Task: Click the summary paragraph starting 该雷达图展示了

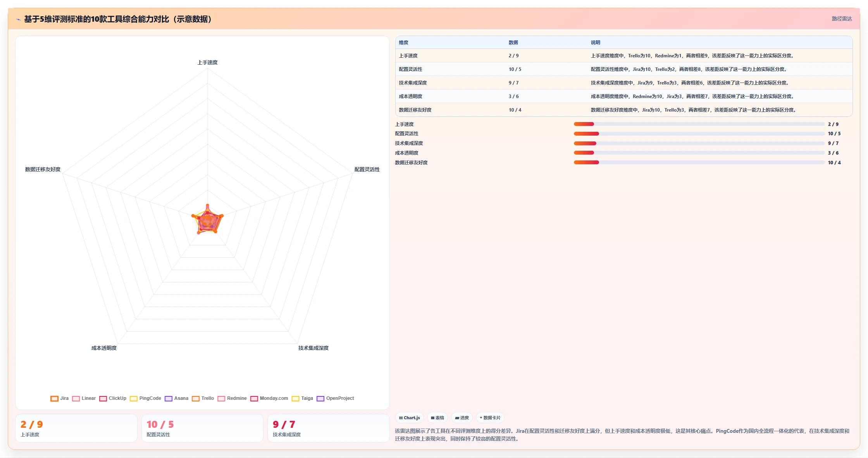Action: pyautogui.click(x=622, y=435)
